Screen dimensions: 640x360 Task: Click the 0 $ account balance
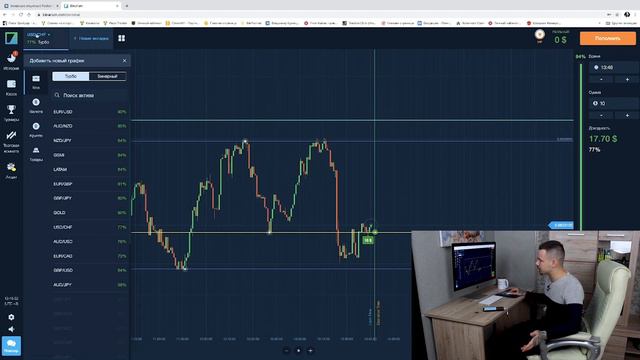560,40
